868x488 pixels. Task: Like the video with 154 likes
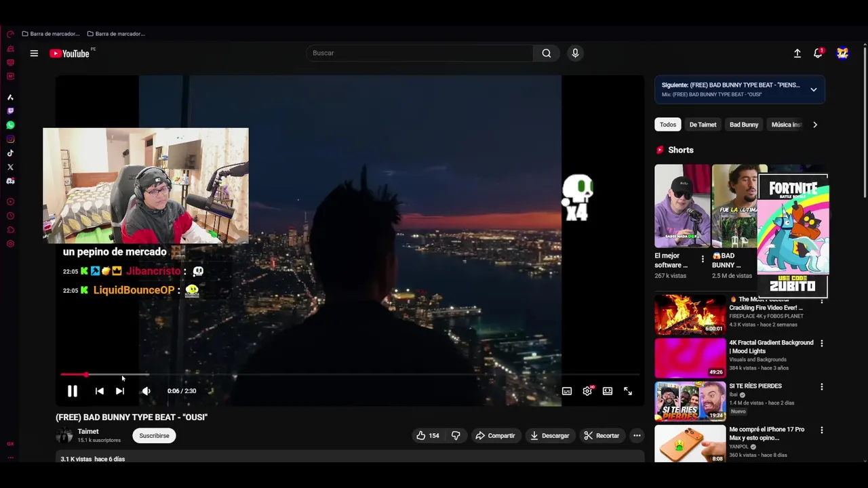428,436
